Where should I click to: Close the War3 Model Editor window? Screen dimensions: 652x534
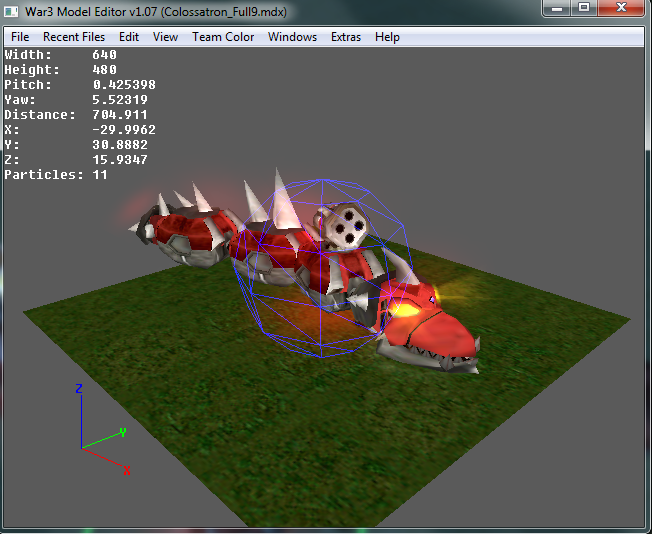[621, 7]
